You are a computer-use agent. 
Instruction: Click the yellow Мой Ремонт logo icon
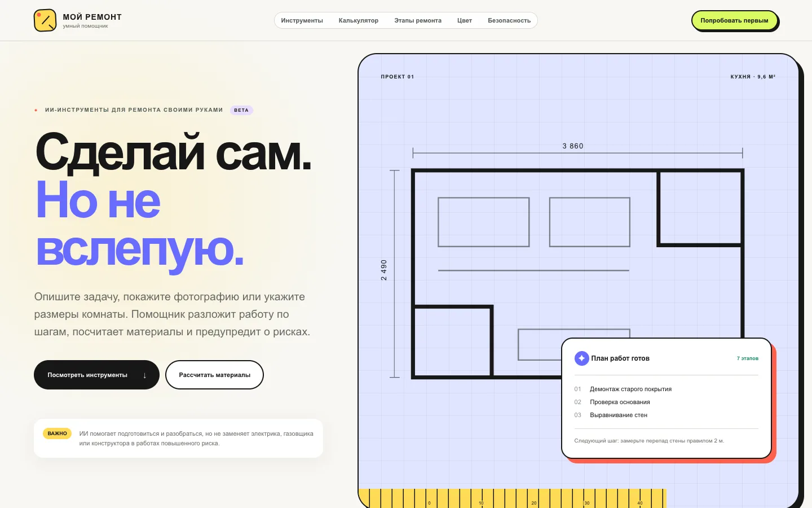(45, 20)
